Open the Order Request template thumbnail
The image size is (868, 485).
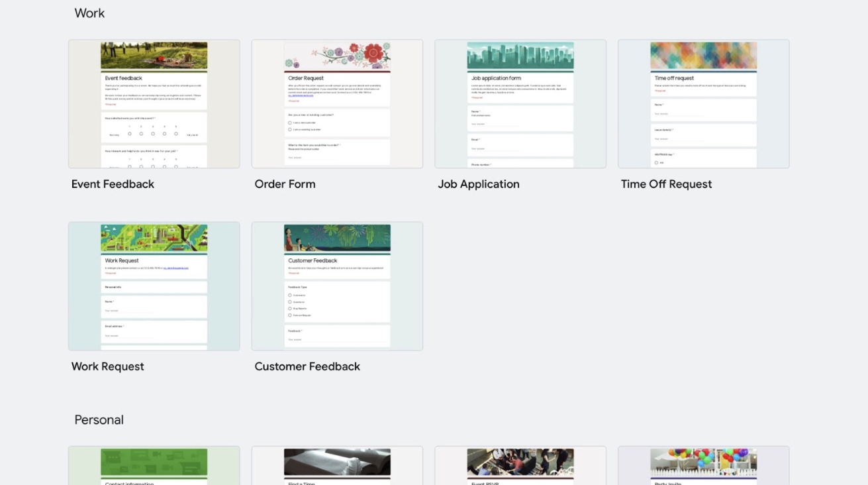coord(337,104)
